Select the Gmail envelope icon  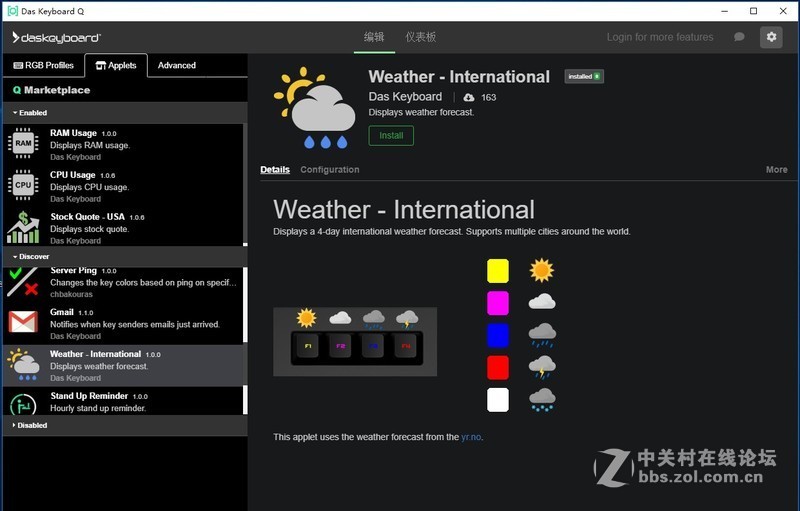tap(23, 322)
